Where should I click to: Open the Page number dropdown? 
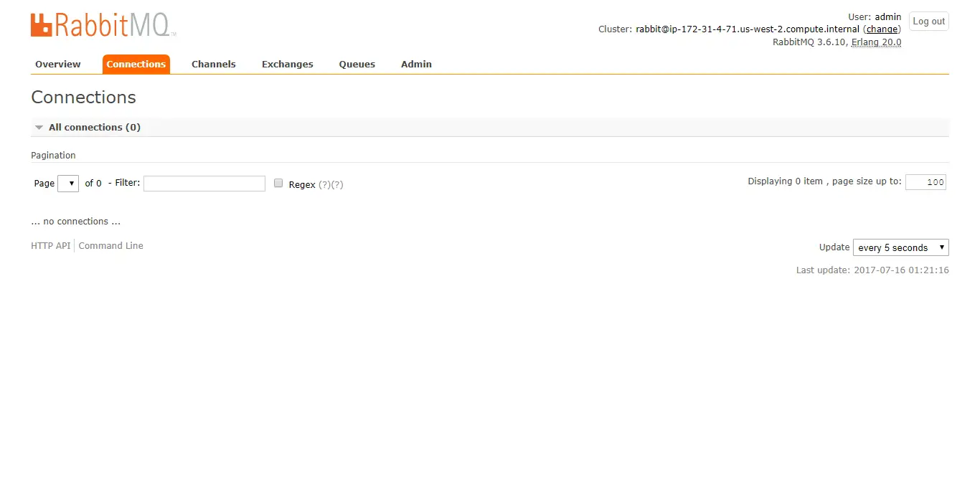[68, 184]
